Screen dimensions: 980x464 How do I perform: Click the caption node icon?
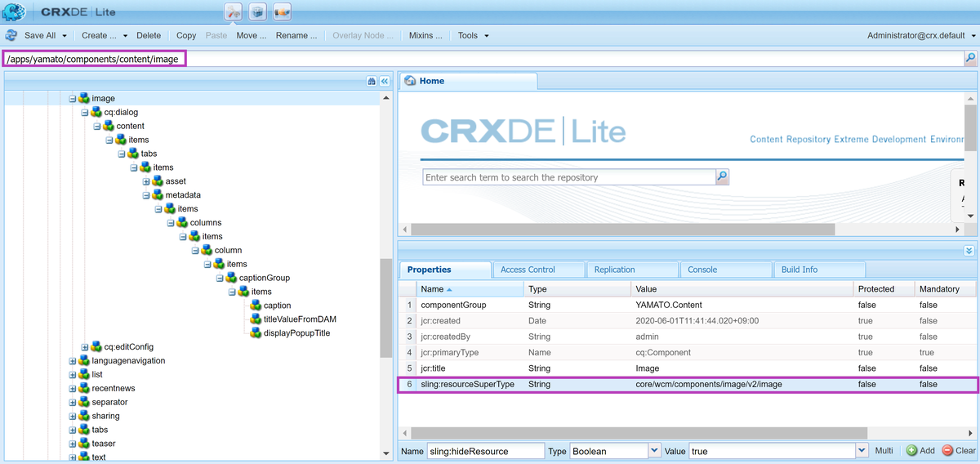[x=256, y=306]
